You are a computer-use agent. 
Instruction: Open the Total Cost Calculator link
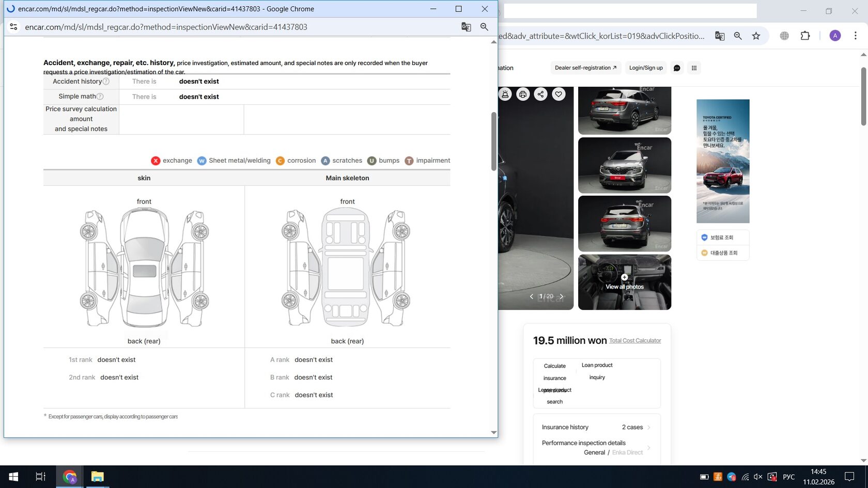click(x=635, y=341)
